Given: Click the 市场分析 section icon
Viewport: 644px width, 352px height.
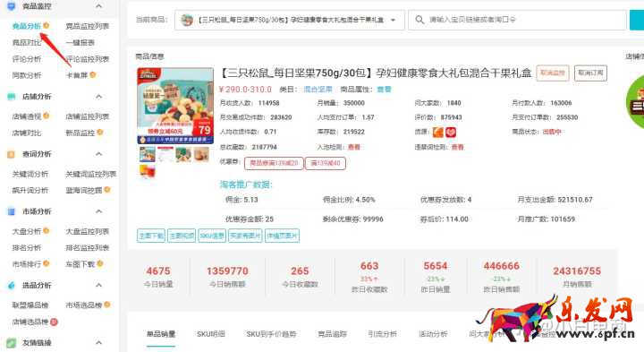Looking at the screenshot, I should (11, 211).
